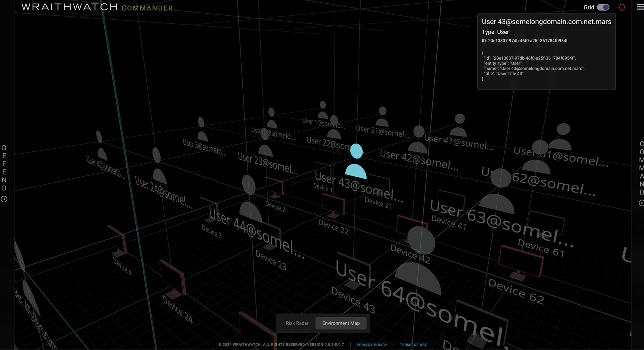644x350 pixels.
Task: Open the hamburger menu at top right
Action: point(640,7)
